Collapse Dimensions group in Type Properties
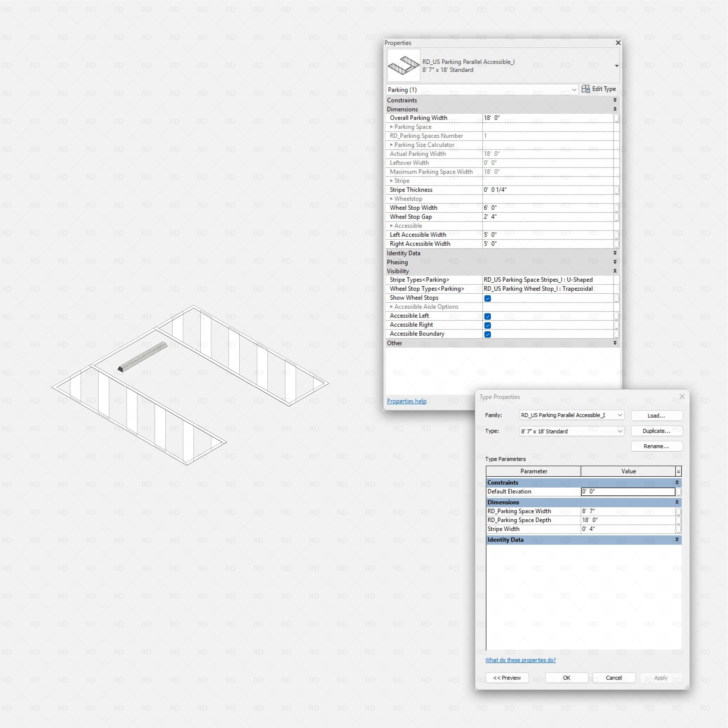Screen dimensions: 728x728 [x=677, y=502]
